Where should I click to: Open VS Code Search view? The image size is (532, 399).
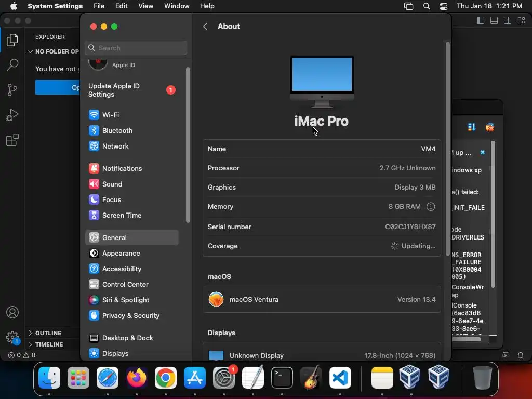(12, 64)
